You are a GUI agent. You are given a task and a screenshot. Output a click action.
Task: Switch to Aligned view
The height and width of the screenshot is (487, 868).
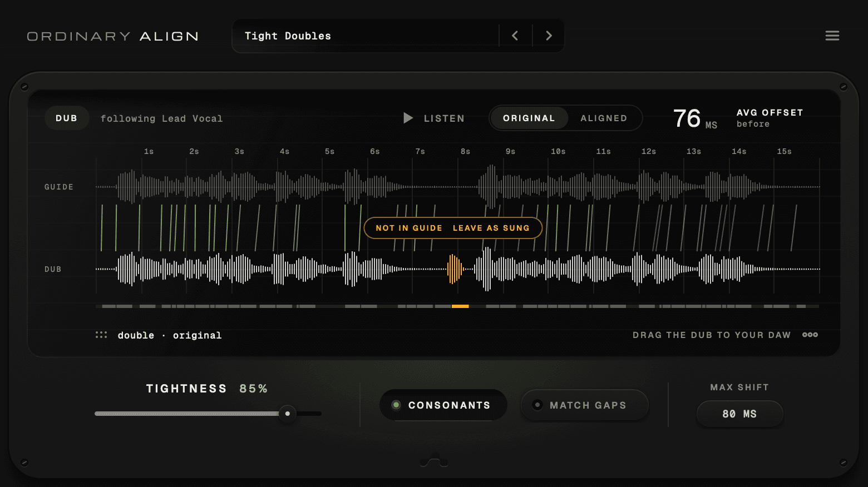[604, 118]
